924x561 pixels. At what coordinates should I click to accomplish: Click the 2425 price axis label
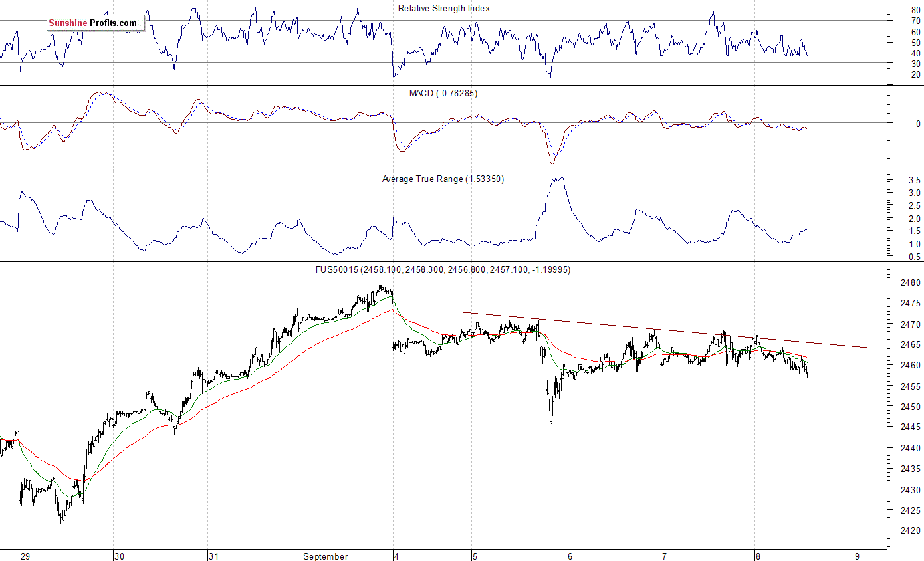click(x=912, y=510)
